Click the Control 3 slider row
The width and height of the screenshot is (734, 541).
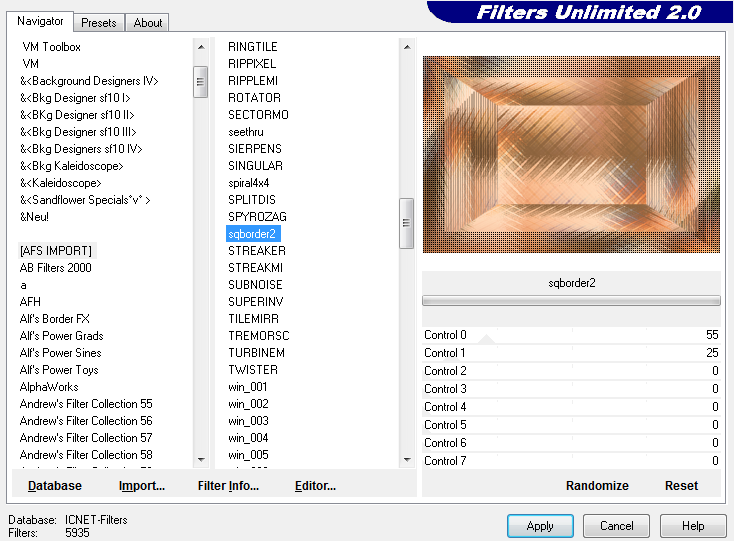click(x=571, y=389)
